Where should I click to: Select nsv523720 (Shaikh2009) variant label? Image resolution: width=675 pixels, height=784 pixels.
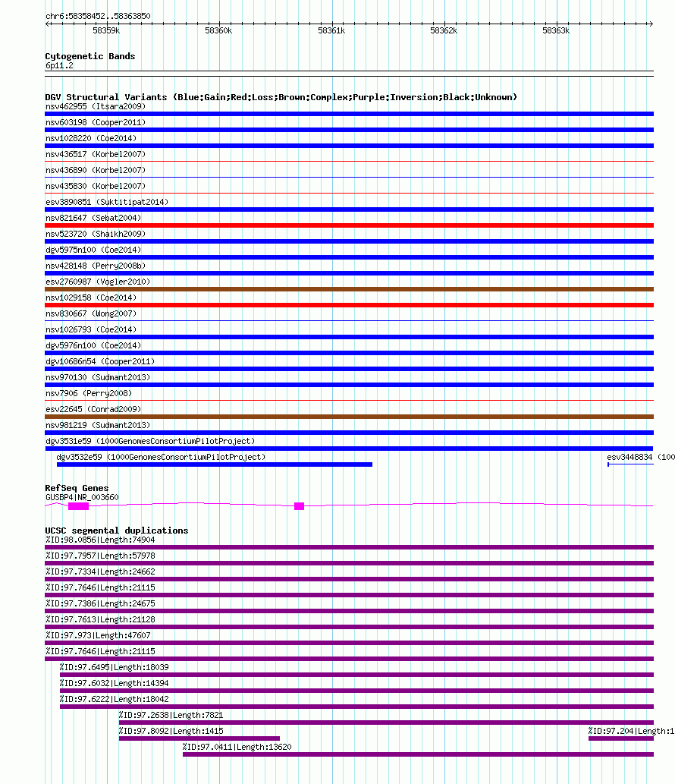(96, 234)
